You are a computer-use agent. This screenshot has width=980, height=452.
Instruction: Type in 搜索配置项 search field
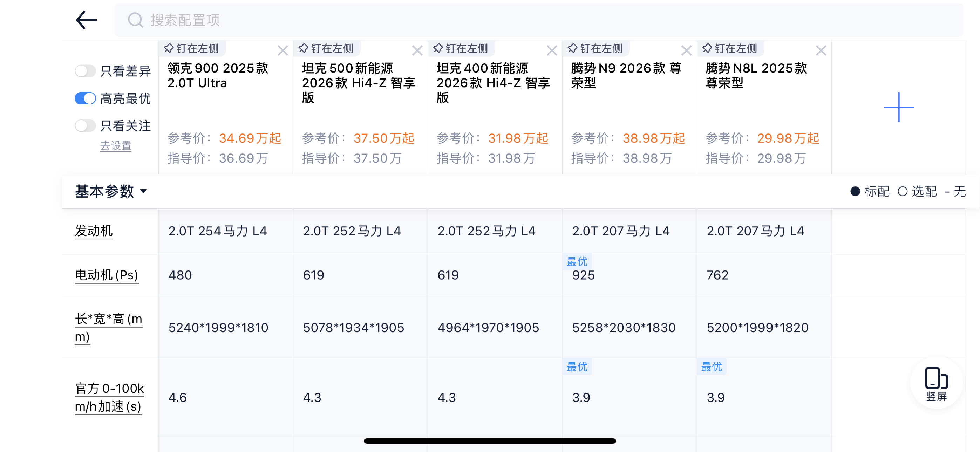pos(533,20)
